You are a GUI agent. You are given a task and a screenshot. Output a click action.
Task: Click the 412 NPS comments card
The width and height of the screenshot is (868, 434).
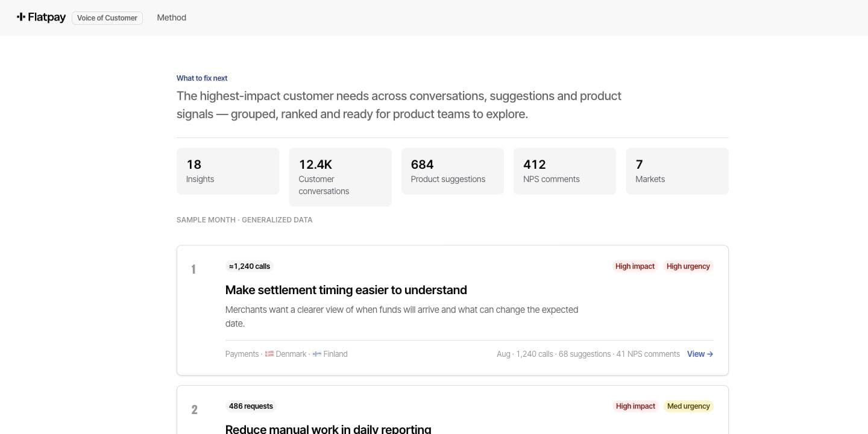coord(565,171)
